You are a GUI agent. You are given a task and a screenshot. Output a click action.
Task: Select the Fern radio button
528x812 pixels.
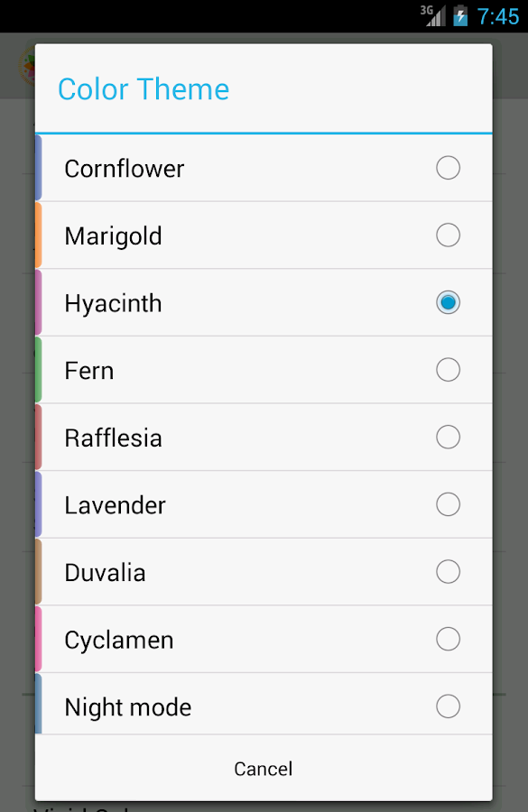(x=449, y=370)
